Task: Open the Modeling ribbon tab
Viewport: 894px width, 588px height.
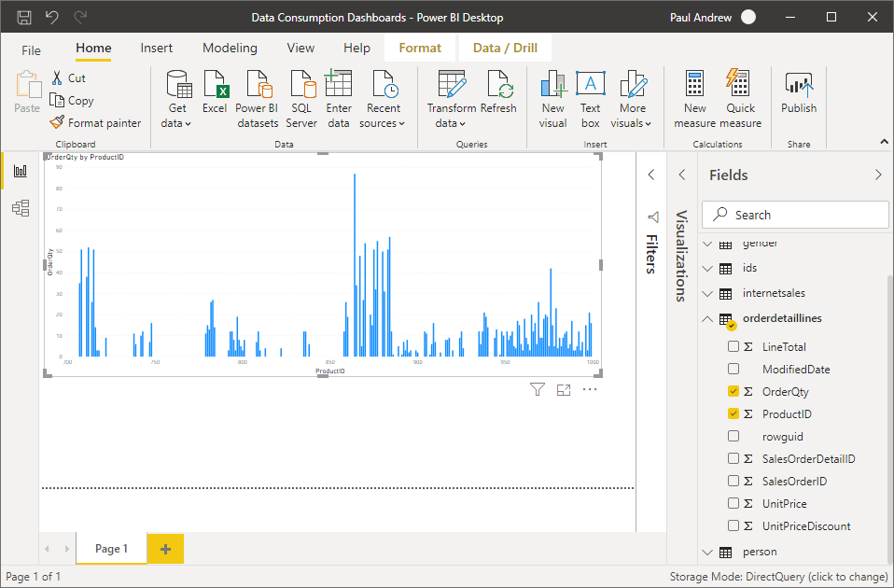Action: (x=230, y=49)
